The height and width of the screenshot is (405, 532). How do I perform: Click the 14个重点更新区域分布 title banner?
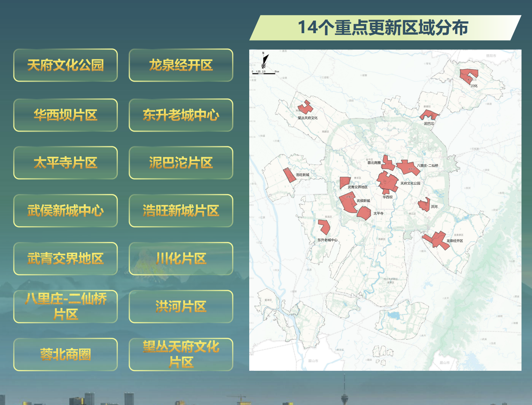tap(385, 28)
